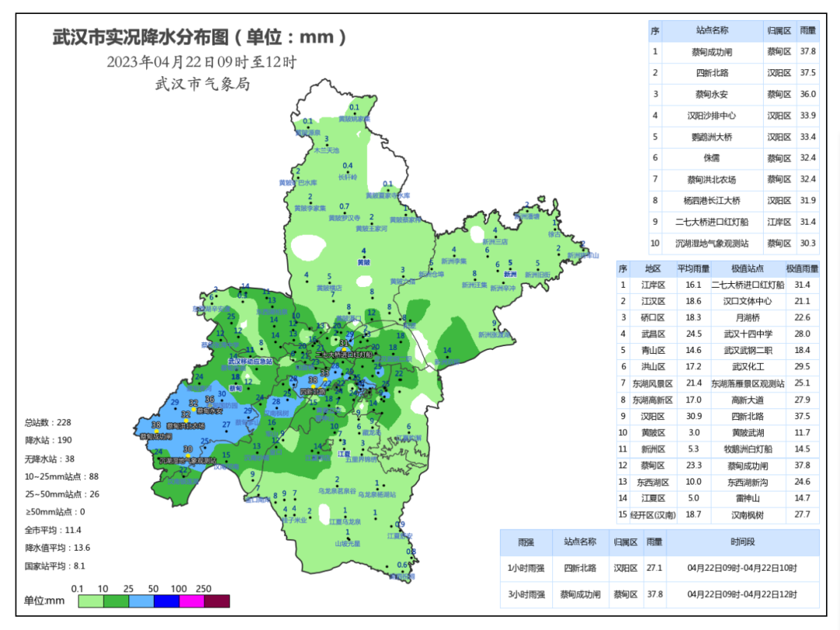The height and width of the screenshot is (630, 840).
Task: Click the light green 0.1–10 mm legend swatch
Action: 91,600
